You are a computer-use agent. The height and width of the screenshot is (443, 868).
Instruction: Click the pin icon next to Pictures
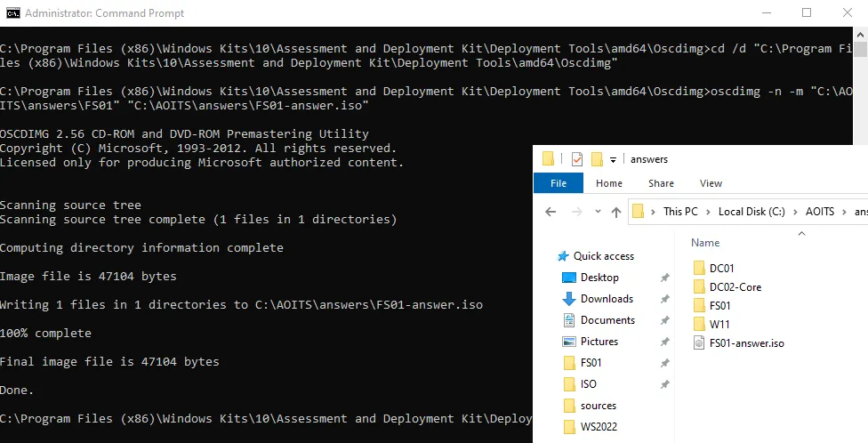(x=665, y=342)
